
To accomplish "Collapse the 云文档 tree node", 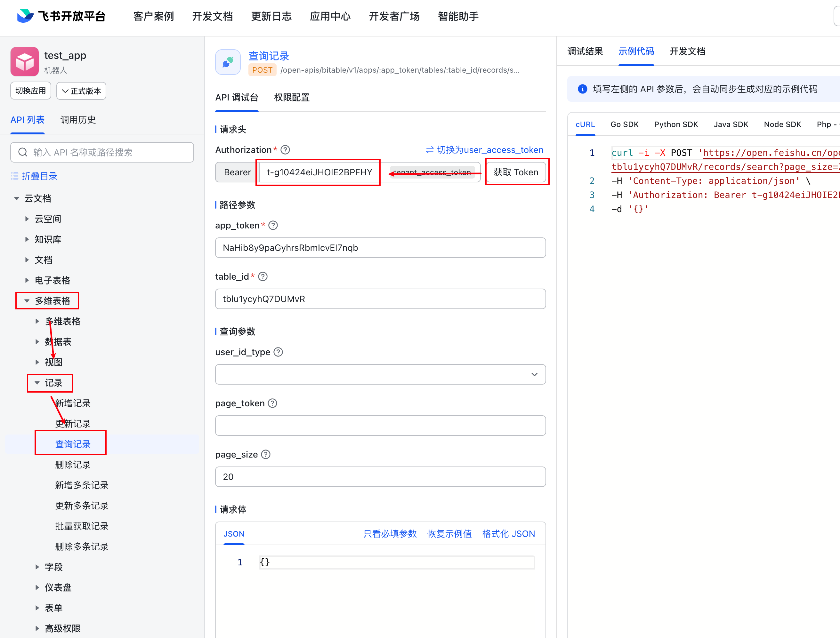I will click(x=17, y=198).
